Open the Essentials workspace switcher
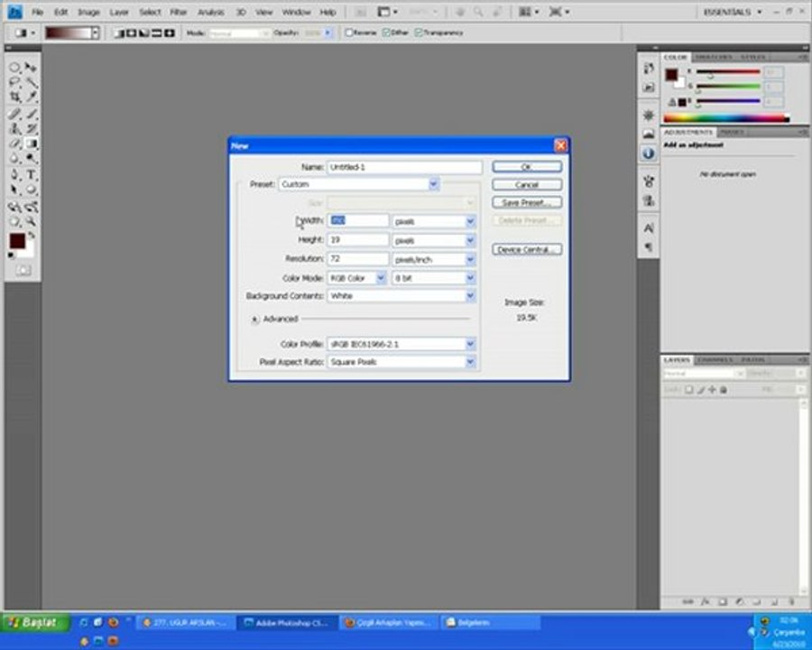The width and height of the screenshot is (812, 650). [x=733, y=12]
